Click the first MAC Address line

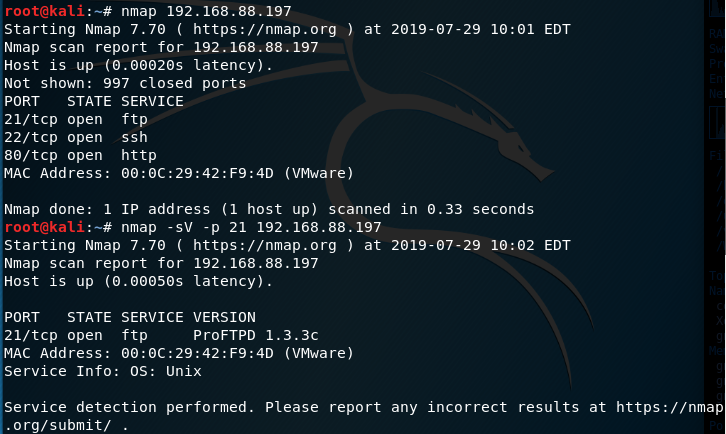click(179, 173)
